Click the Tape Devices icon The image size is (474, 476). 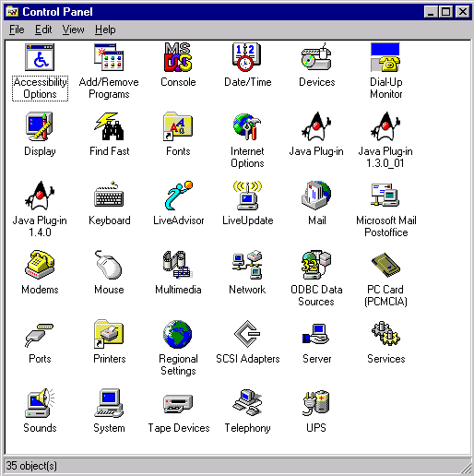coord(178,403)
